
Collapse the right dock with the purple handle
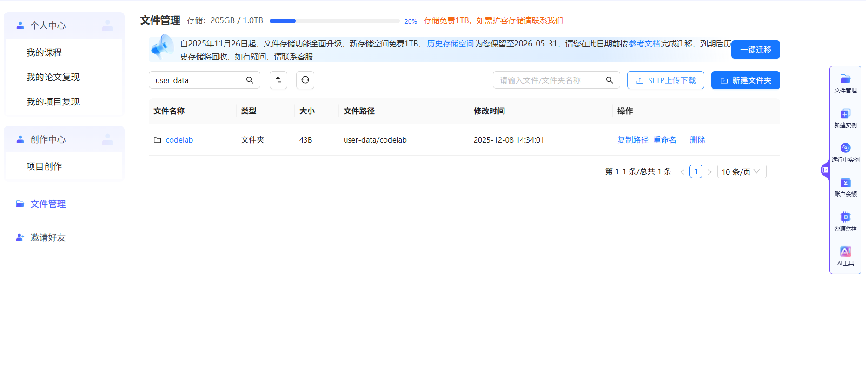825,170
